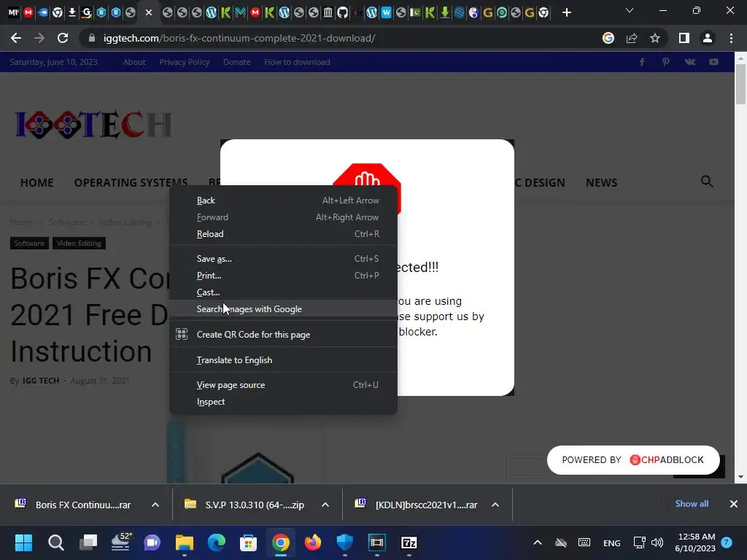Open the Chrome three-dot menu

731,38
